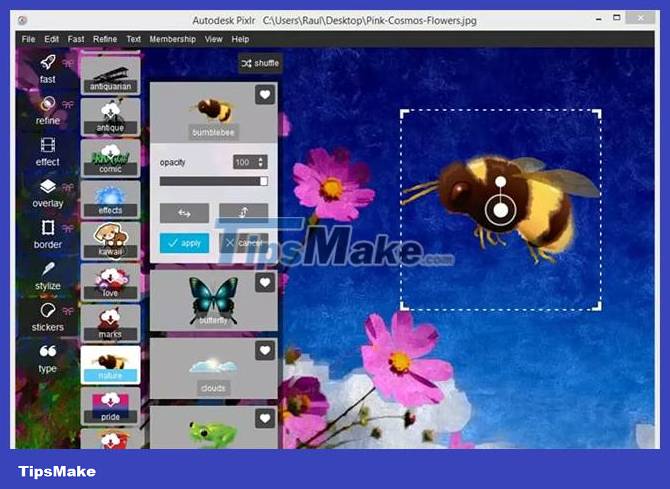The width and height of the screenshot is (670, 489).
Task: Click the opacity slider track
Action: [x=212, y=181]
